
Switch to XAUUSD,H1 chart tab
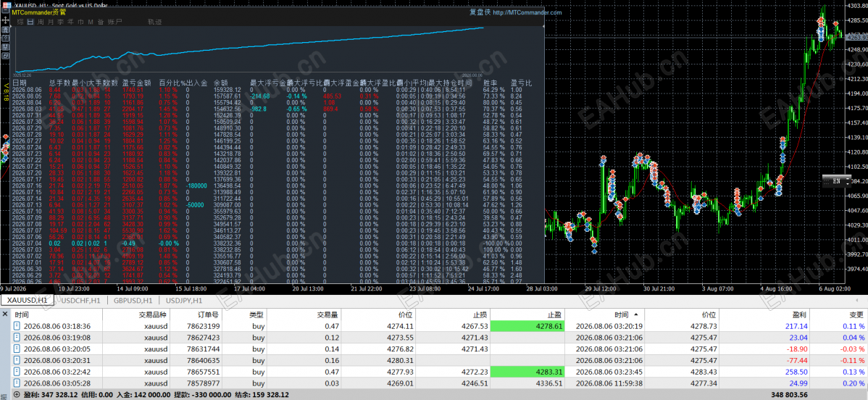click(27, 300)
